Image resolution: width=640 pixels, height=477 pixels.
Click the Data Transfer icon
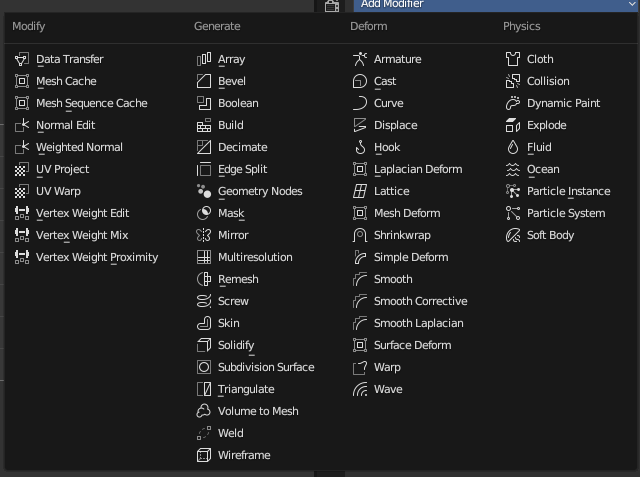coord(22,59)
